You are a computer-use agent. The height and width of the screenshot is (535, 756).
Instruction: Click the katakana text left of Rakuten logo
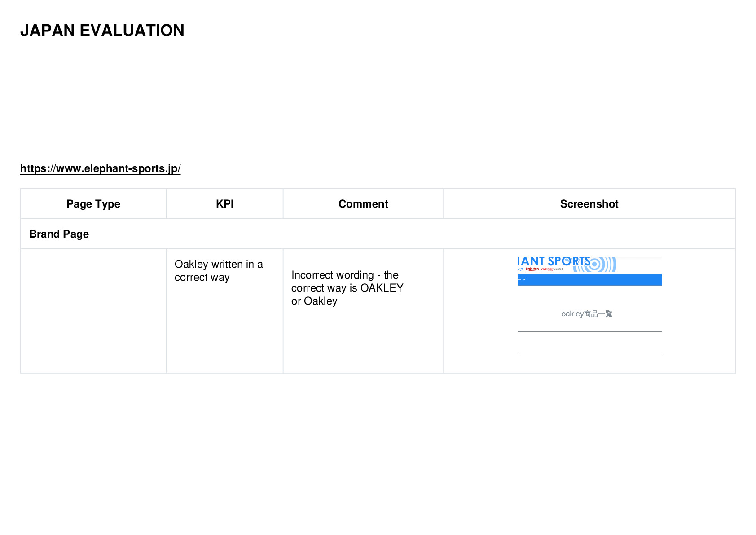point(520,269)
